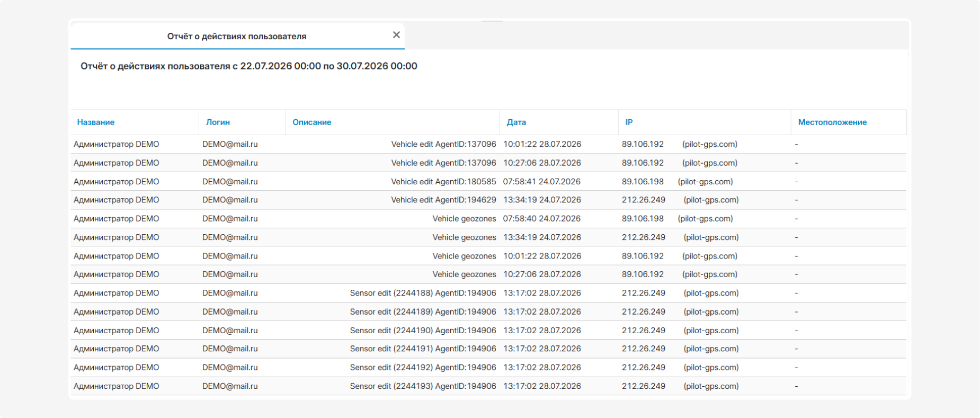
Task: Click 'DEMO@mail.ru' in the AgentID:180585 row
Action: [230, 182]
